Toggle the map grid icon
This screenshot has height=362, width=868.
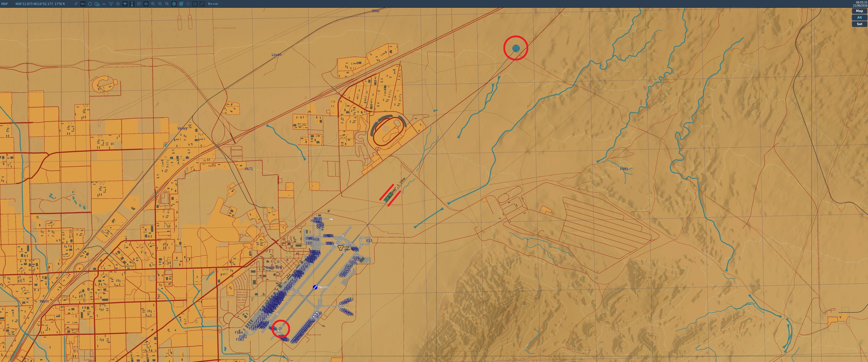(195, 4)
